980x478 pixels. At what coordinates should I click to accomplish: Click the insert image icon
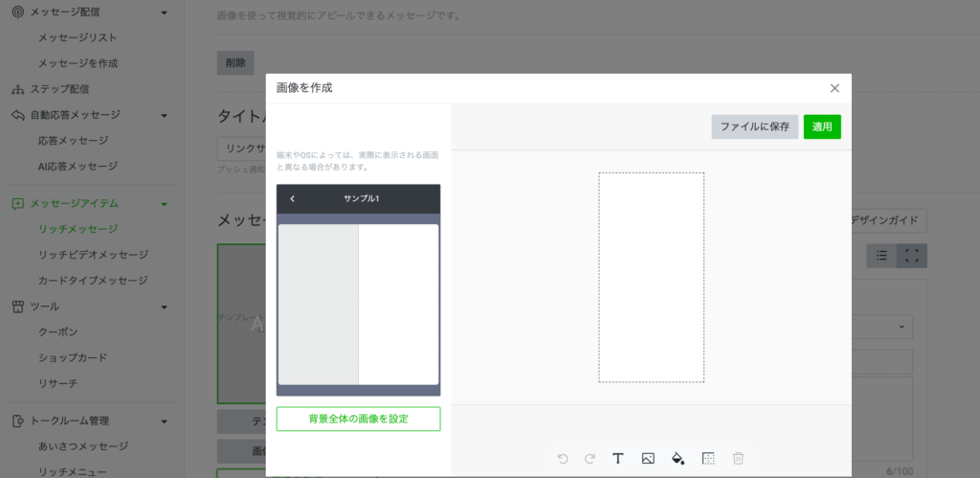point(648,459)
